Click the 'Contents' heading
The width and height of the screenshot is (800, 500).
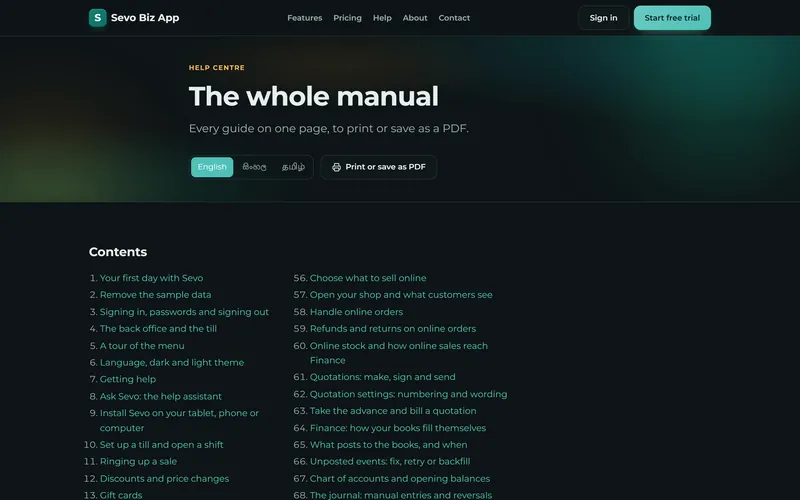118,252
